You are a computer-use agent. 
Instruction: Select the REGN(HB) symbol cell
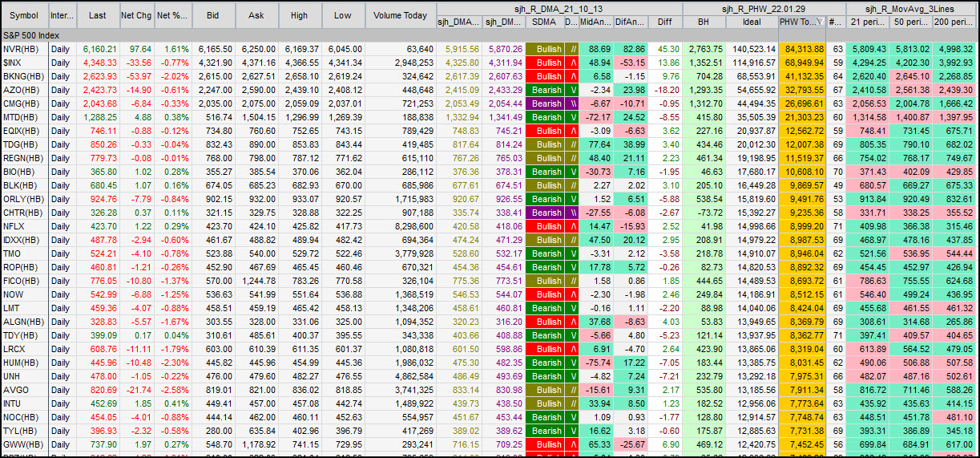pos(23,158)
